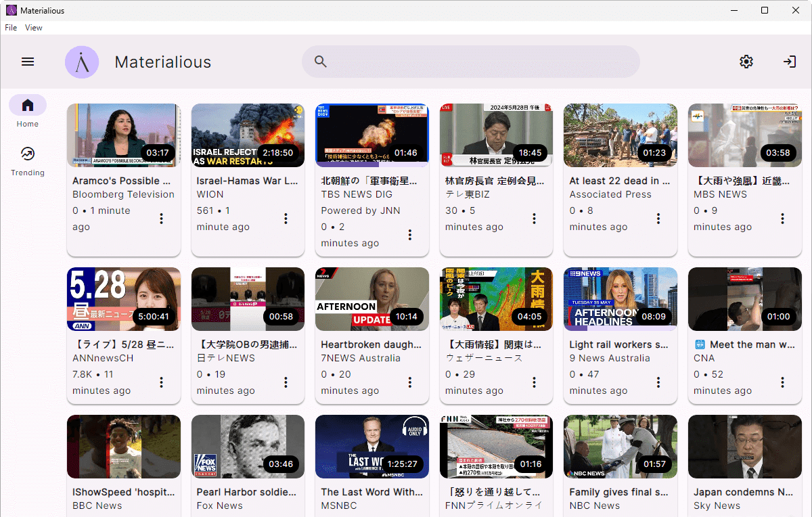This screenshot has width=812, height=517.
Task: Play The Last Word thumbnail
Action: coord(372,447)
